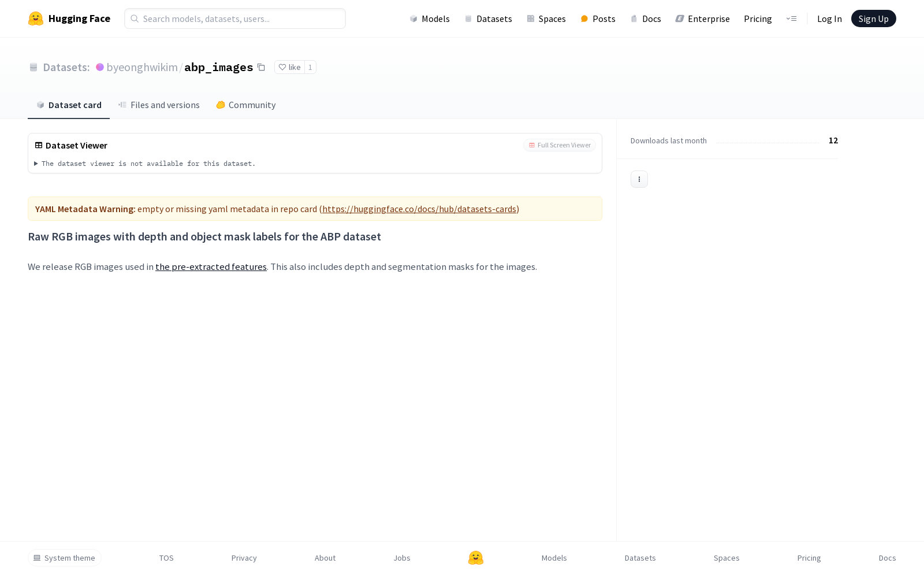Viewport: 924px width, 578px height.
Task: Open the Pricing footer link
Action: [x=809, y=558]
